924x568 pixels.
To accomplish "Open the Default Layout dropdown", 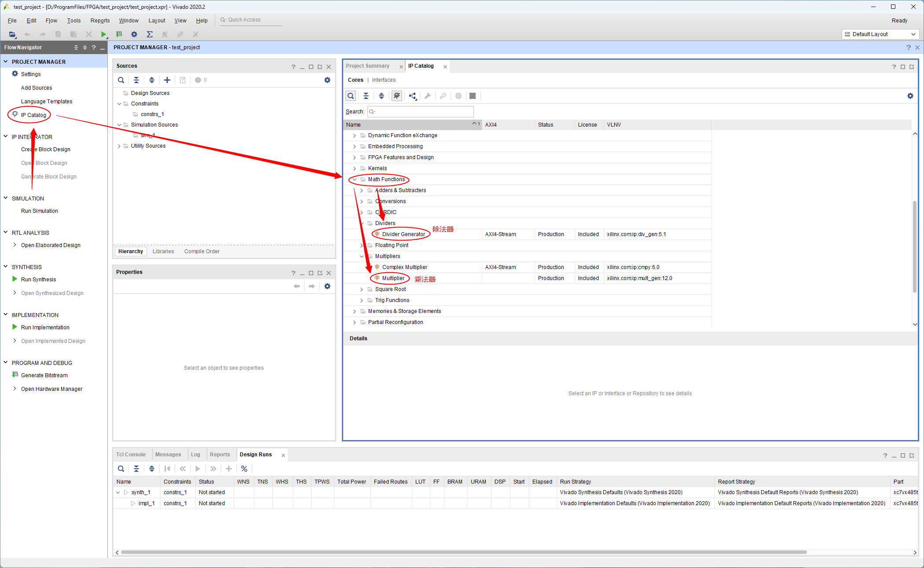I will click(x=880, y=34).
